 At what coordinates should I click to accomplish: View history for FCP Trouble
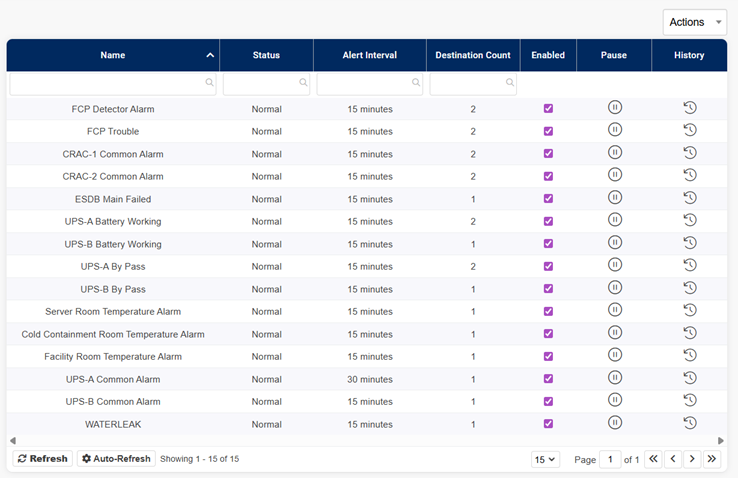[x=689, y=130]
